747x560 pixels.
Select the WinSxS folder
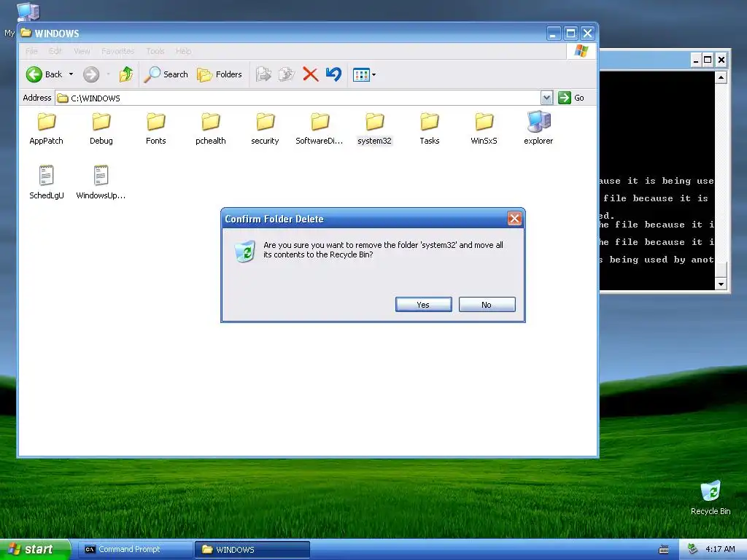click(484, 128)
